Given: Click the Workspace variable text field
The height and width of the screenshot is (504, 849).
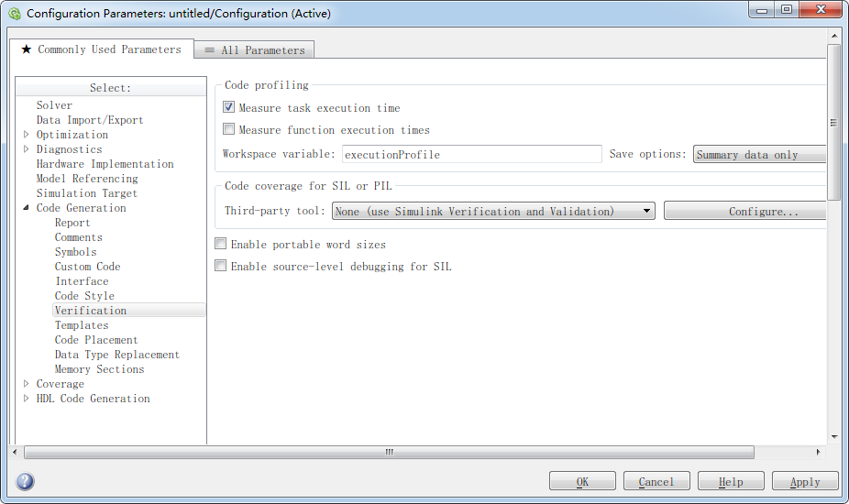Looking at the screenshot, I should point(471,155).
